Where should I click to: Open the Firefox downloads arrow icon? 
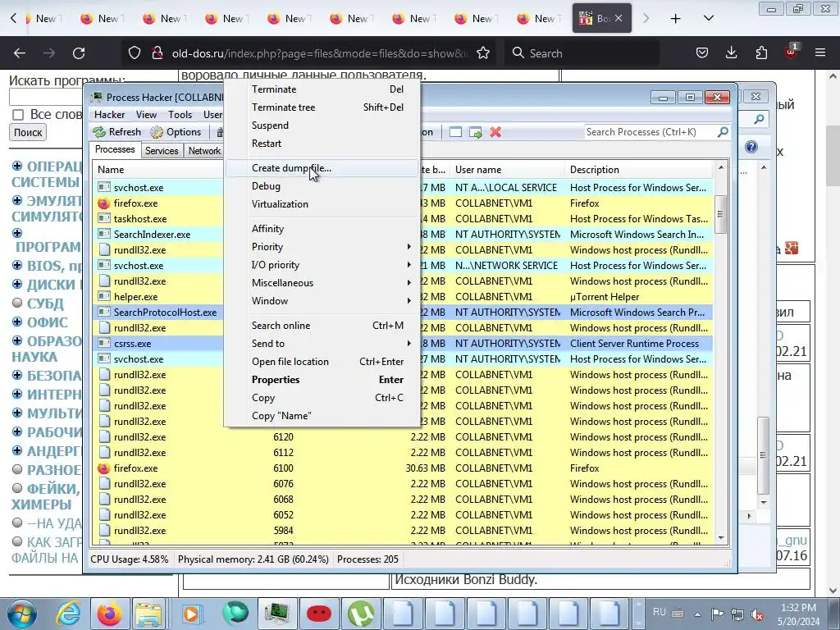731,53
